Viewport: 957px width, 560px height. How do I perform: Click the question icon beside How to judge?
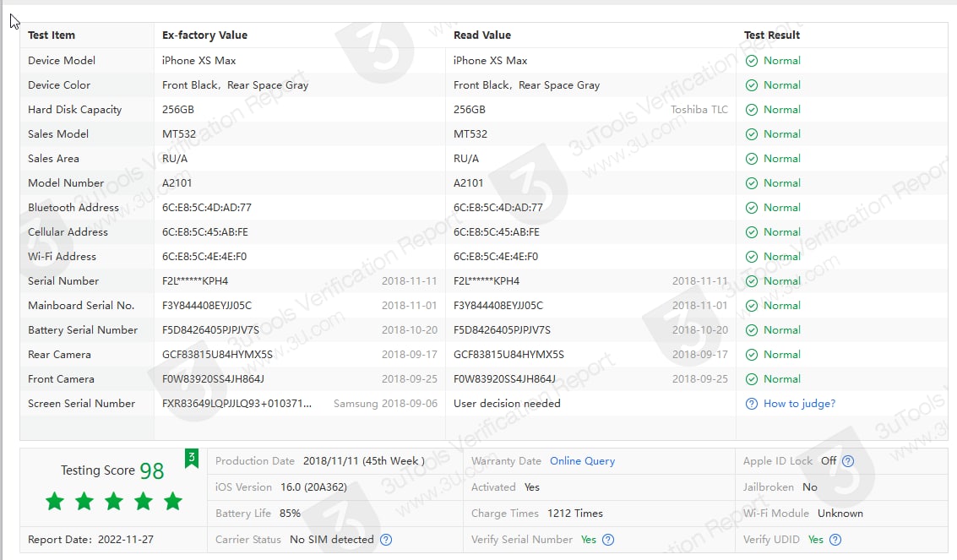click(752, 404)
